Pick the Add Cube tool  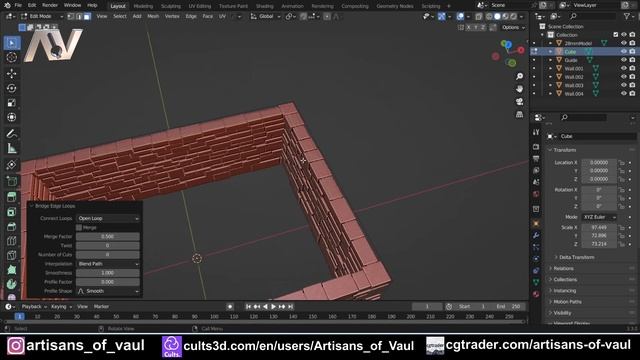coord(12,181)
